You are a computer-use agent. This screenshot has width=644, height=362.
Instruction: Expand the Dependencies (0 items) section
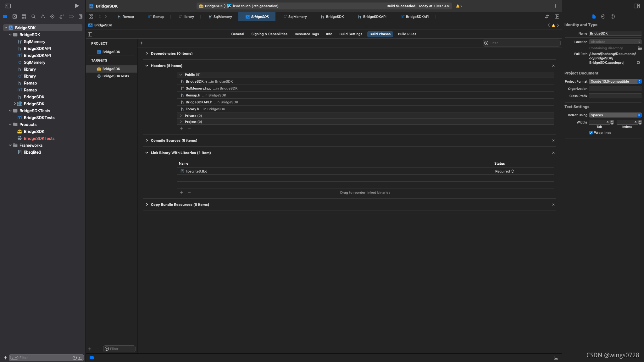point(147,53)
